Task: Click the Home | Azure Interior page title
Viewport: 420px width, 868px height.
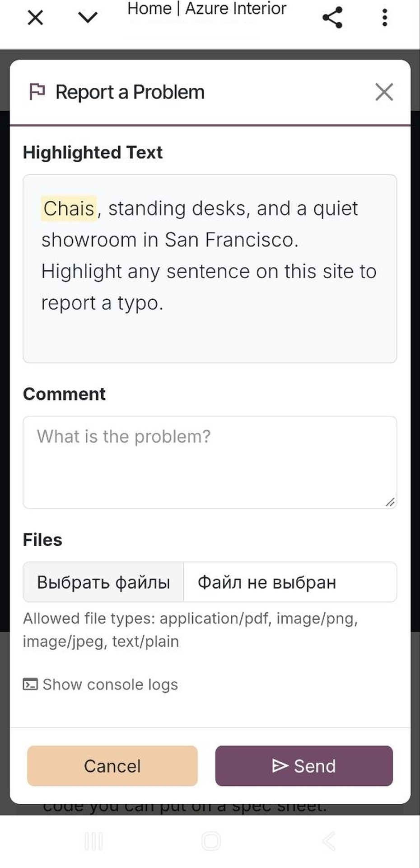Action: click(207, 9)
